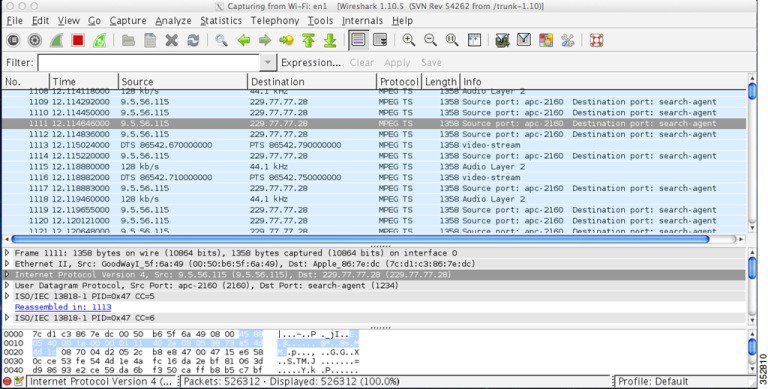Restart the running live capture

(99, 40)
